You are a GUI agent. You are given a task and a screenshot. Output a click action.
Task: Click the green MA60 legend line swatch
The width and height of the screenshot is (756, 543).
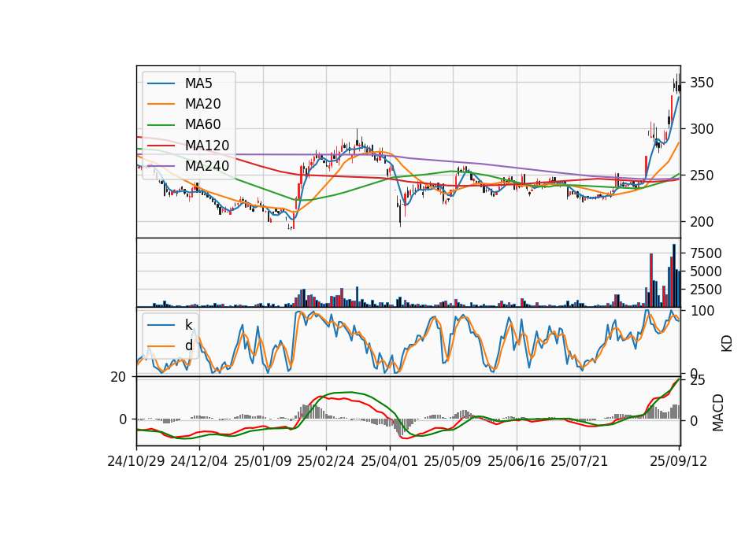(161, 125)
